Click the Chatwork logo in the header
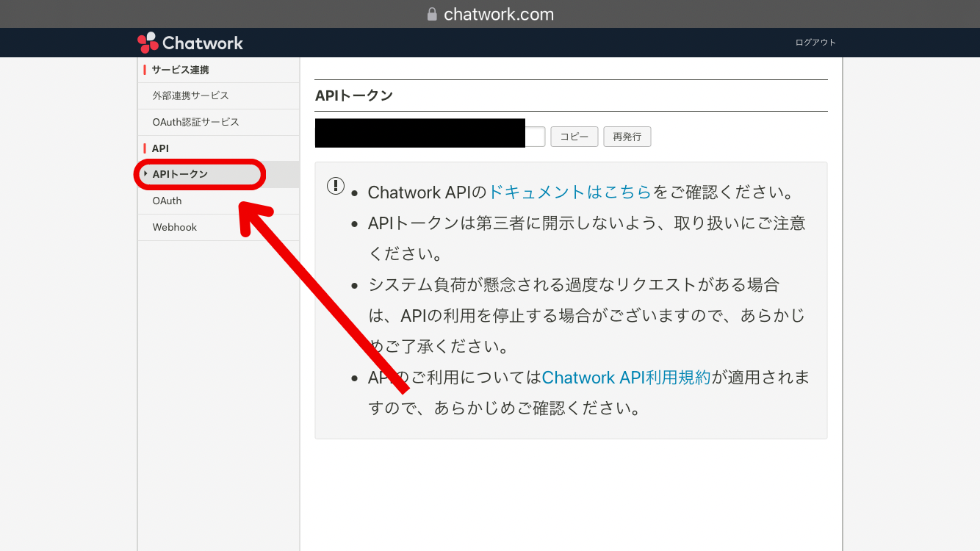980x551 pixels. (189, 42)
